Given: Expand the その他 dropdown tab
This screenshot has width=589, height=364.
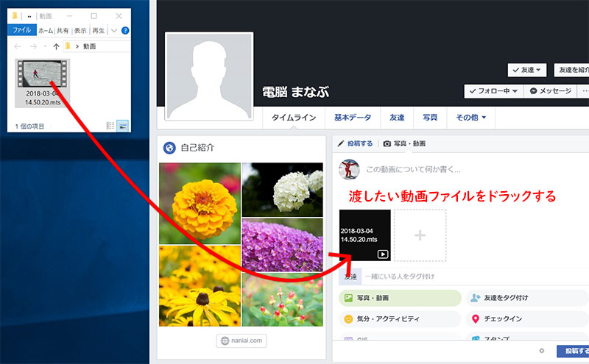Looking at the screenshot, I should tap(470, 118).
